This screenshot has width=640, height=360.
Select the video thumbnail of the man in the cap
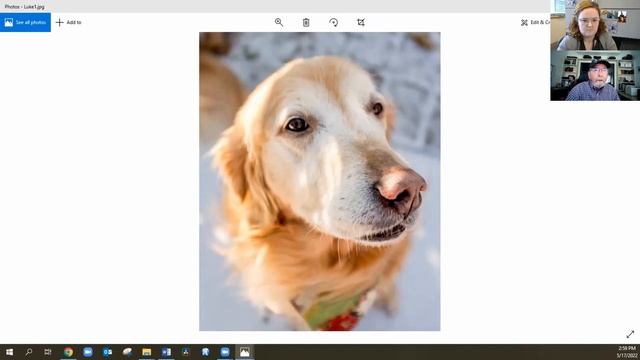pyautogui.click(x=595, y=76)
